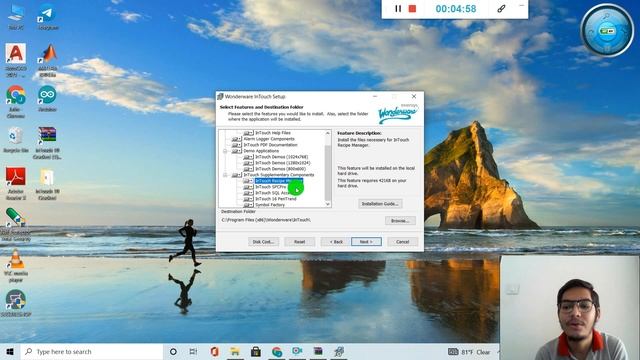Open Telegram desktop shortcut
The image size is (640, 360).
pos(48,17)
